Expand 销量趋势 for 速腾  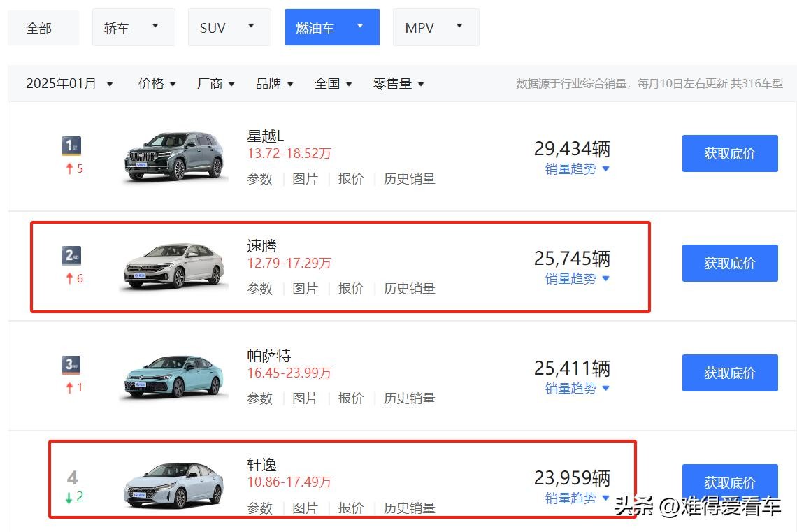click(x=577, y=278)
